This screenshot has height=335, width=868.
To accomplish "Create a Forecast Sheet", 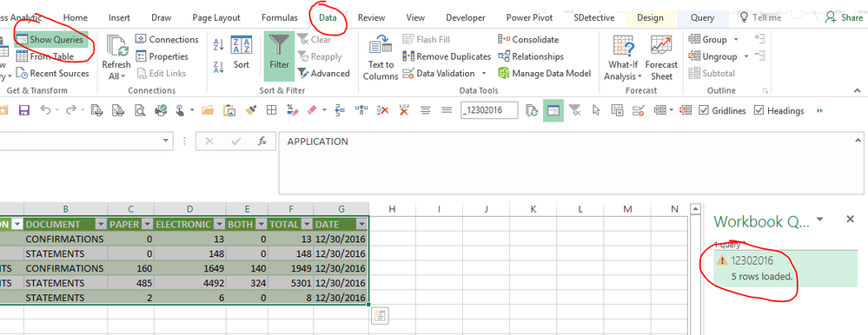I will [661, 58].
